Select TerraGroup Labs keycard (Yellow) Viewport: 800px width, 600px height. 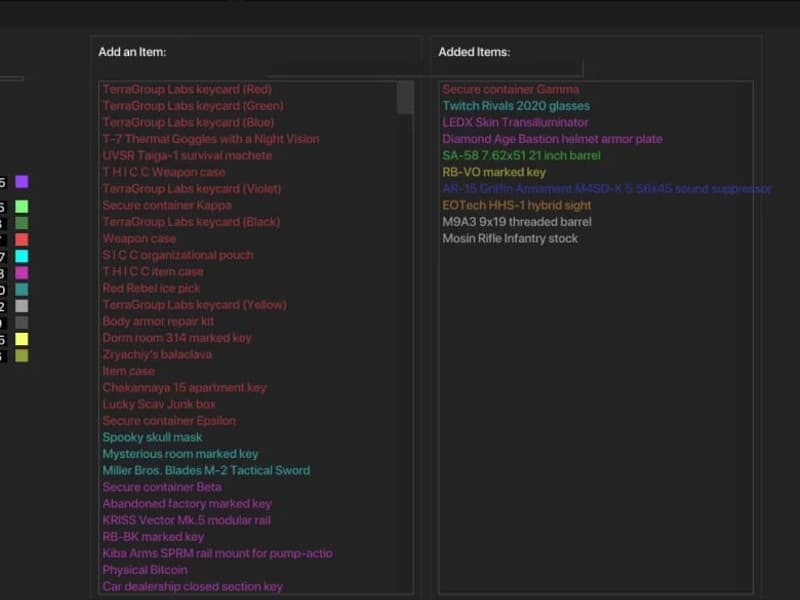194,305
